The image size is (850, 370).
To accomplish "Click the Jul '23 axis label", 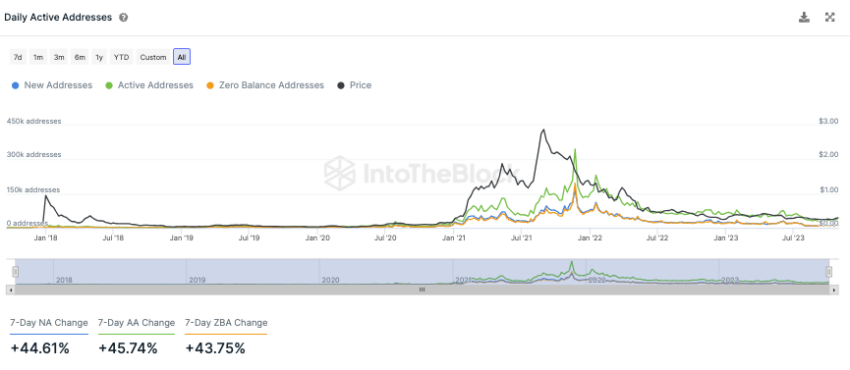I will (794, 238).
